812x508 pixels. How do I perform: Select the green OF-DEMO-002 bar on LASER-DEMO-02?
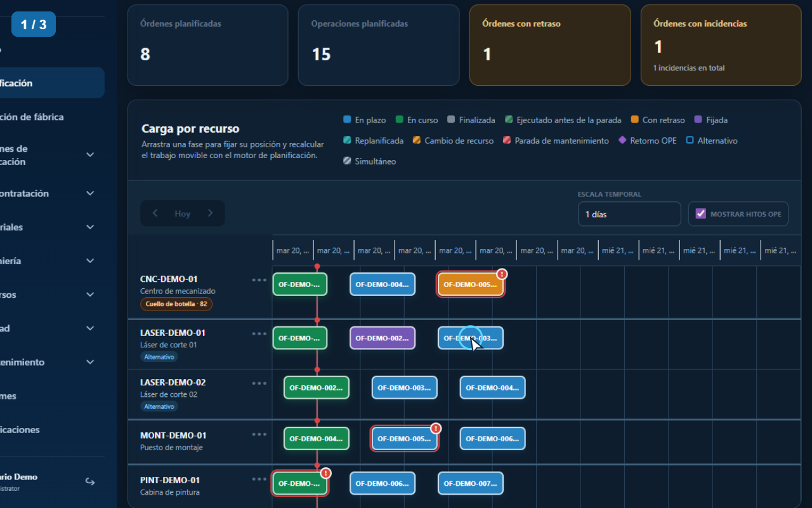316,387
